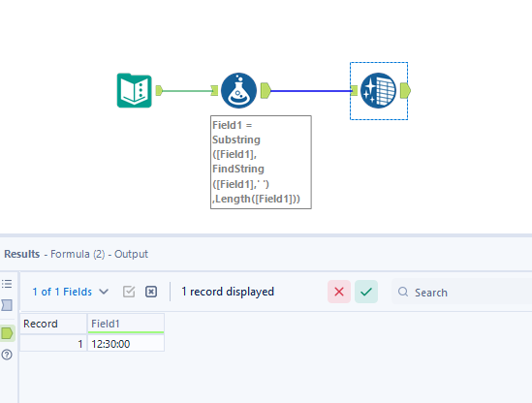Click the Results panel title
Viewport: 532px width, 403px height.
click(76, 254)
